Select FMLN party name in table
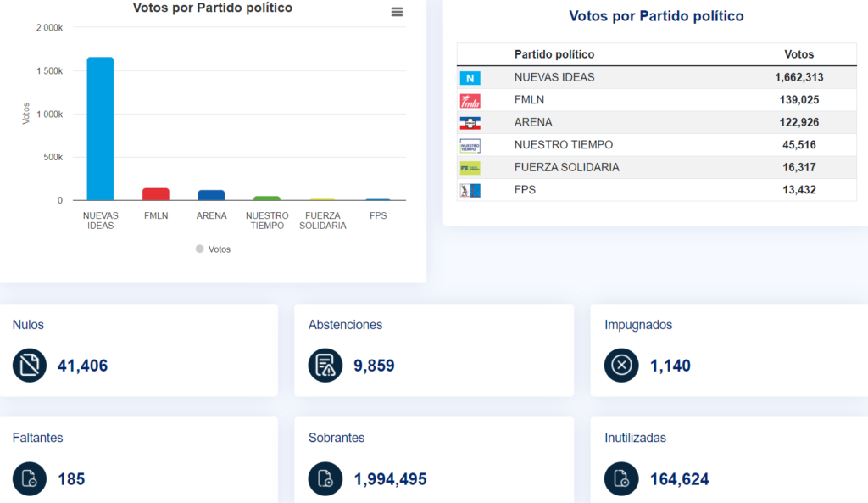The image size is (868, 503). [529, 100]
